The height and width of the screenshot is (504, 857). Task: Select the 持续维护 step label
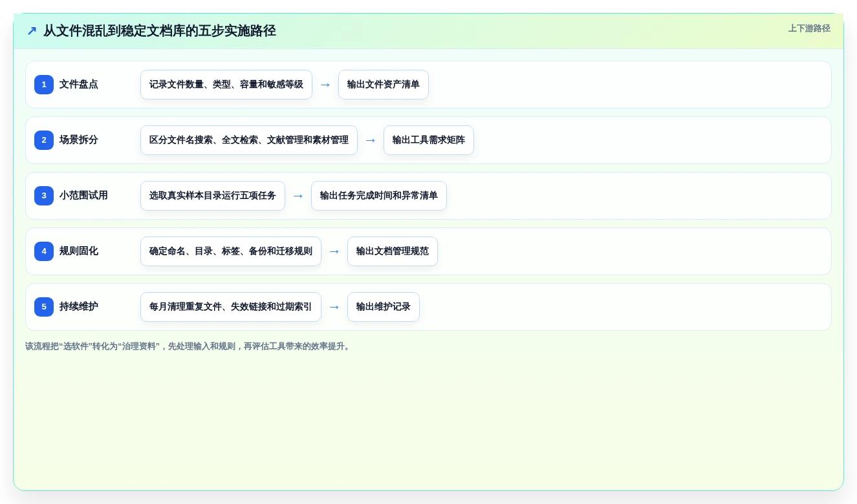point(79,307)
